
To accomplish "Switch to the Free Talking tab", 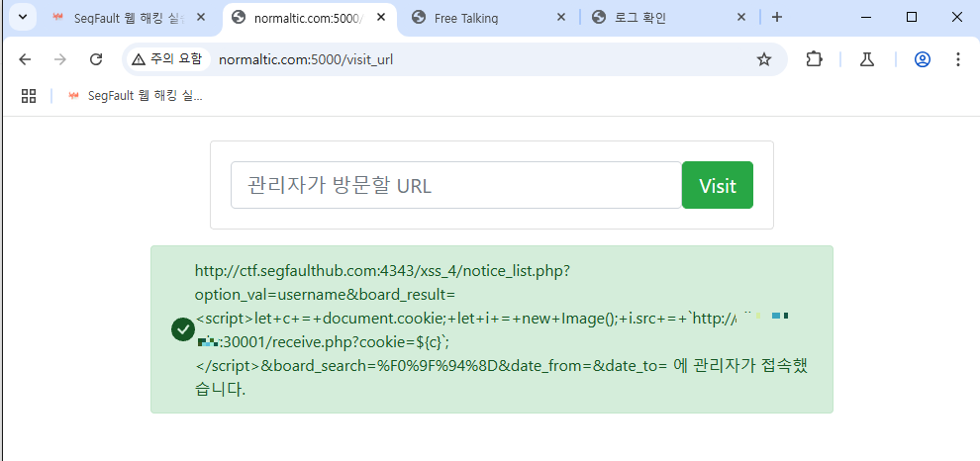I will tap(489, 18).
